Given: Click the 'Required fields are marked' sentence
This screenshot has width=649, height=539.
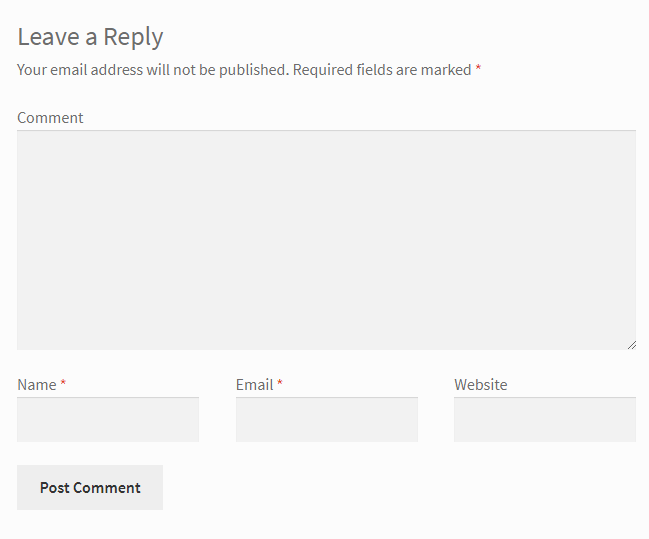Looking at the screenshot, I should coord(382,70).
